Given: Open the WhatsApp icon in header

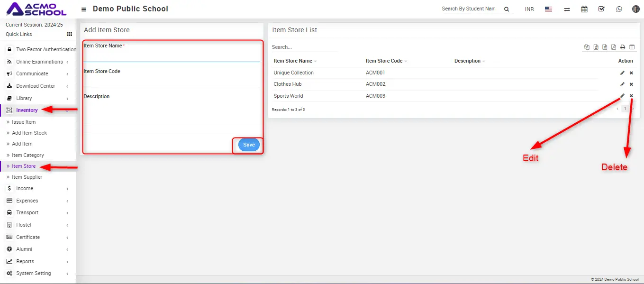Looking at the screenshot, I should [x=619, y=9].
